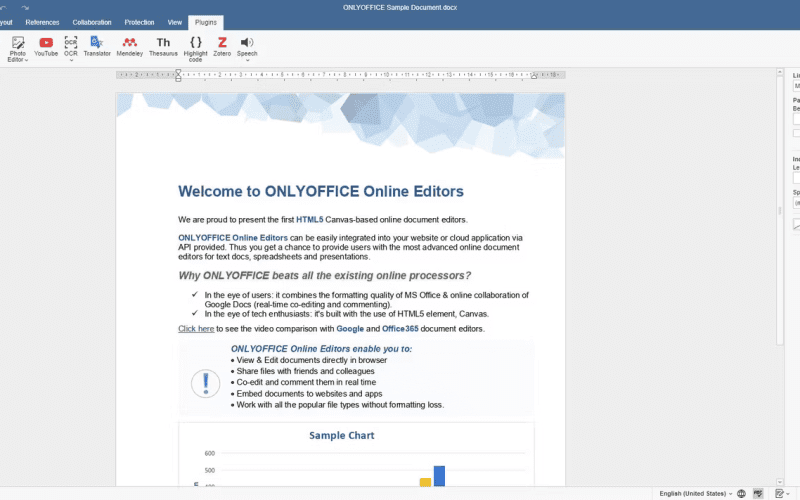
Task: Open the View tab
Action: (x=174, y=22)
